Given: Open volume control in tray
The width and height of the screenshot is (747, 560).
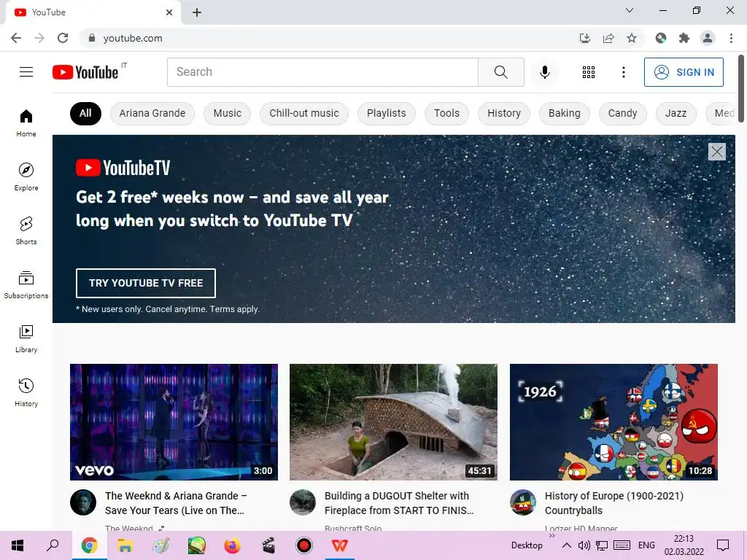Looking at the screenshot, I should coord(584,545).
